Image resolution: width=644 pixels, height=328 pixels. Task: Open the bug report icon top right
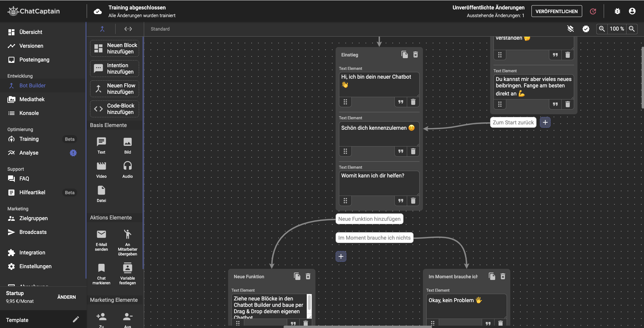click(x=617, y=11)
